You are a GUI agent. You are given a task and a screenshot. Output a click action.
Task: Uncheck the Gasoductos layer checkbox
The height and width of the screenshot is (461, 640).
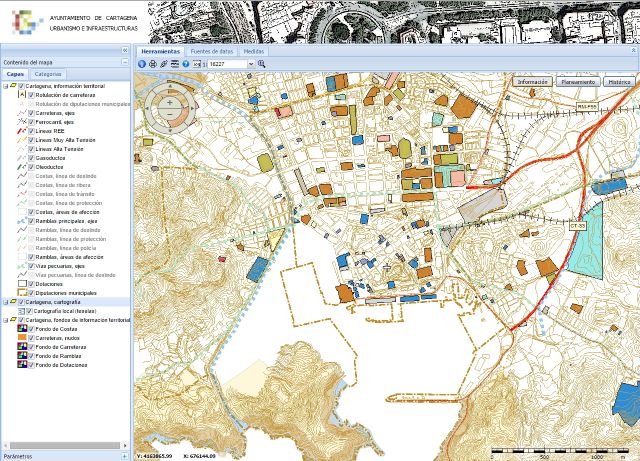point(31,158)
